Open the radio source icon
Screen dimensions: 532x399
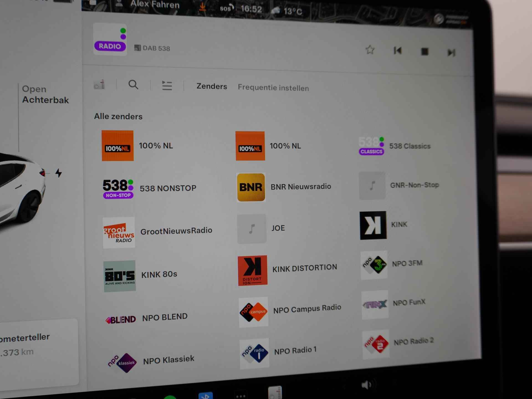99,84
